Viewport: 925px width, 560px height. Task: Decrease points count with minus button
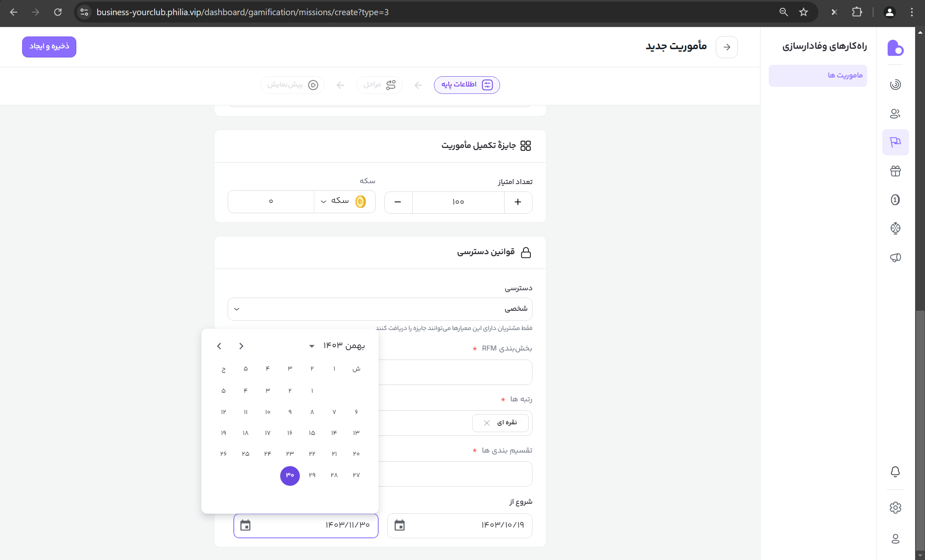coord(397,202)
